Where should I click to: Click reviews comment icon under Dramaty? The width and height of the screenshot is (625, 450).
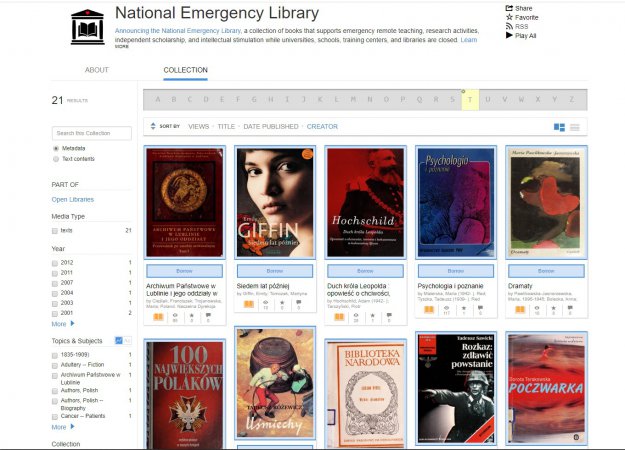[570, 308]
